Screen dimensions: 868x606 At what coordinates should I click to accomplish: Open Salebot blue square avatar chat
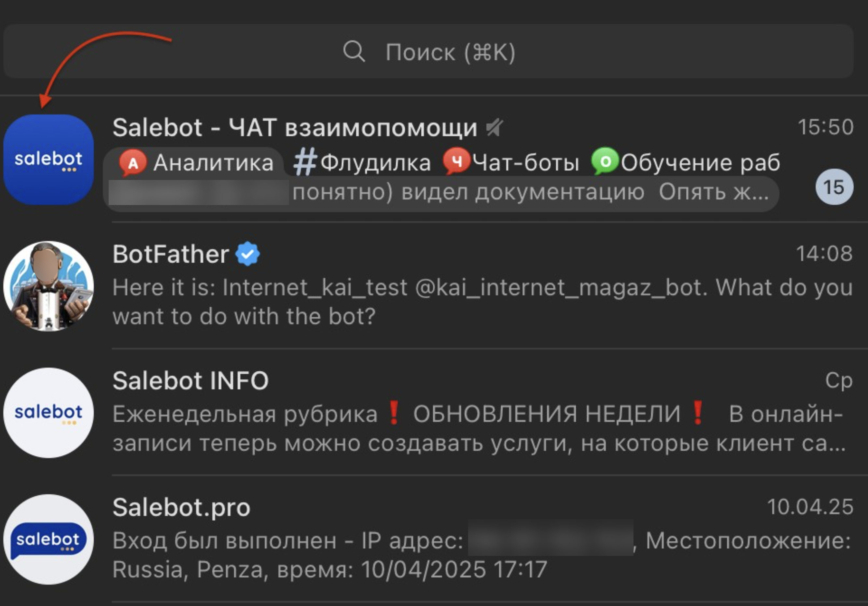point(49,159)
